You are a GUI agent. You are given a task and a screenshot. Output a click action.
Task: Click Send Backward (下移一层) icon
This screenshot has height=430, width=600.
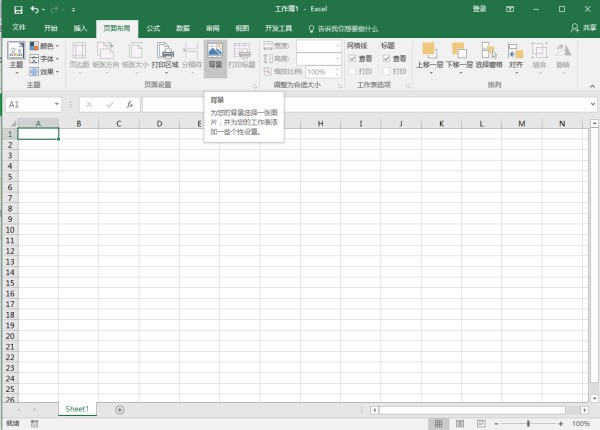(x=459, y=51)
